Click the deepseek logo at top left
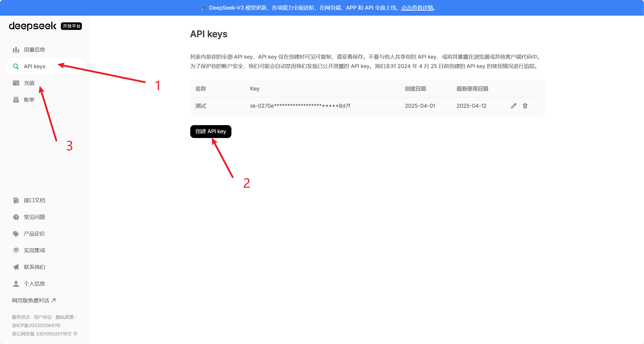The image size is (644, 344). (33, 26)
